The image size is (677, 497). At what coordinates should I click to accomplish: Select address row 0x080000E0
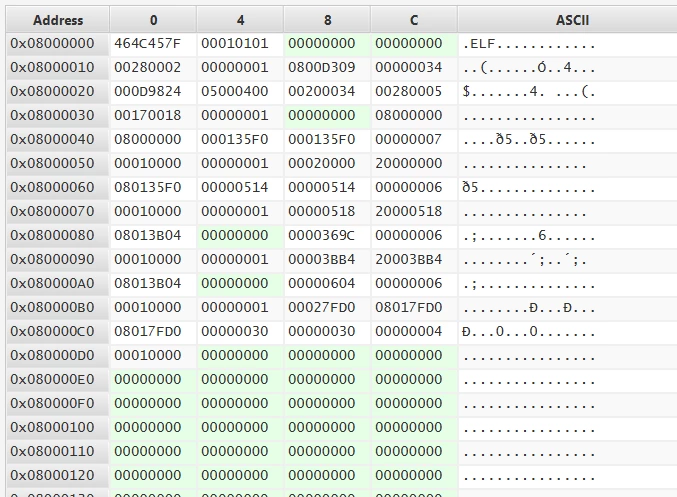click(52, 379)
